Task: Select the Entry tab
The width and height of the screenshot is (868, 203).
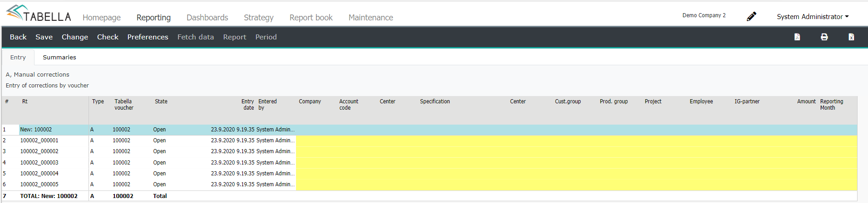Action: 18,58
